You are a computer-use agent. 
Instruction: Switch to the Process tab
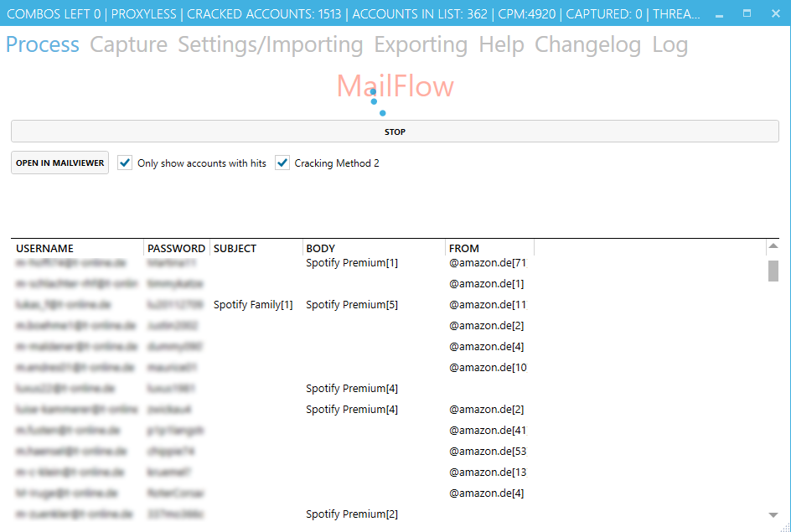43,44
